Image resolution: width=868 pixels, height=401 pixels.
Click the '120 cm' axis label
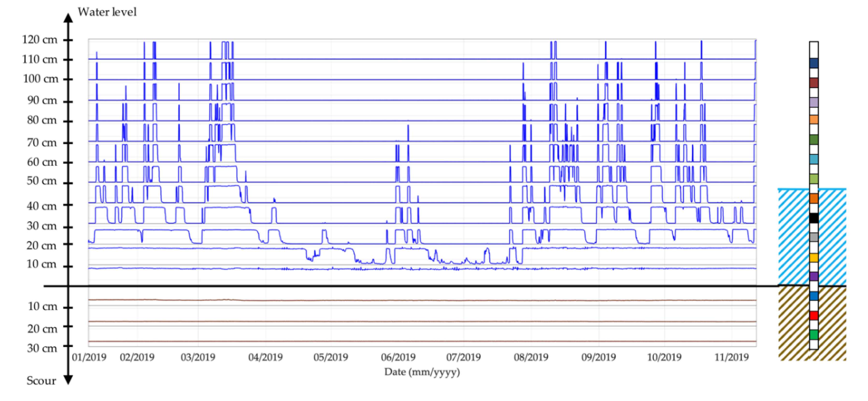click(40, 40)
